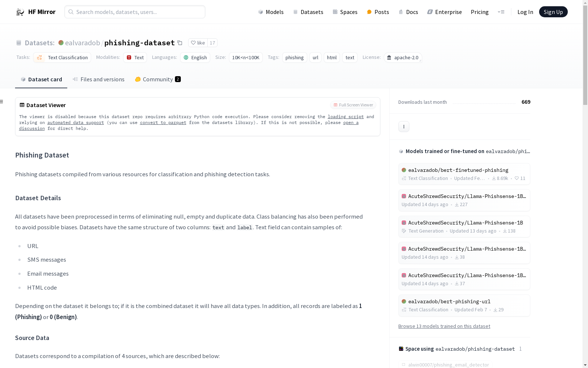Switch to the Files and versions tab
The image size is (588, 368).
pyautogui.click(x=98, y=79)
